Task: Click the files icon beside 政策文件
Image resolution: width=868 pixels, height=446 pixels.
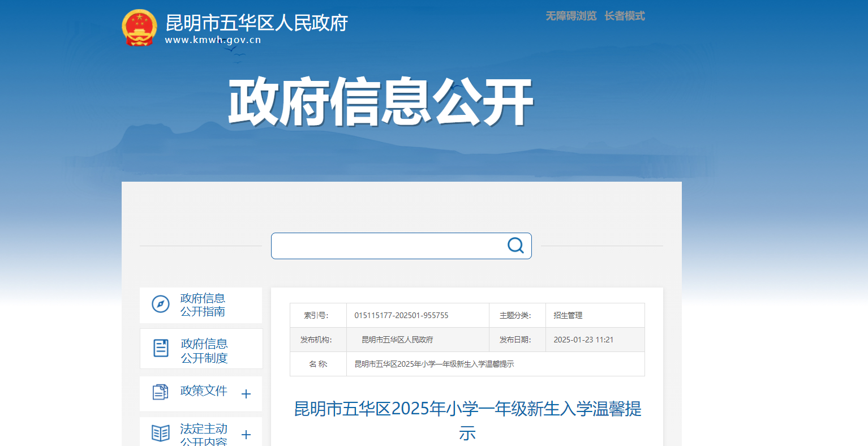Action: point(161,392)
